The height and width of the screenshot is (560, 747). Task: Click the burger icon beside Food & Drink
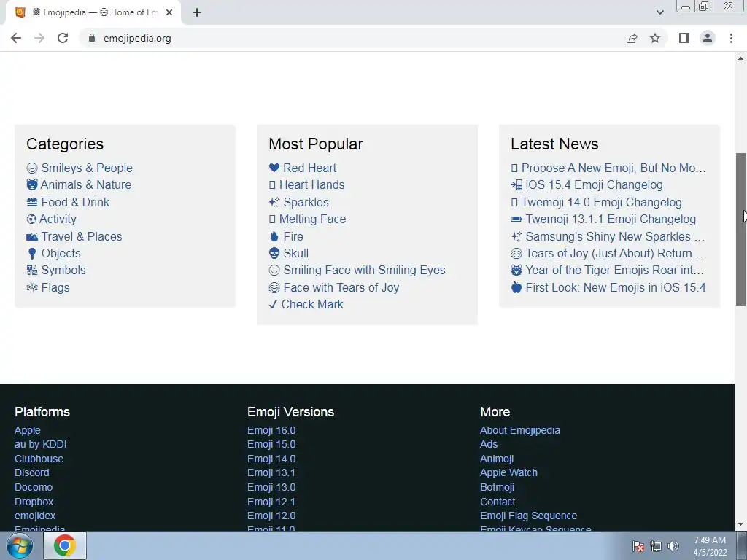point(32,203)
